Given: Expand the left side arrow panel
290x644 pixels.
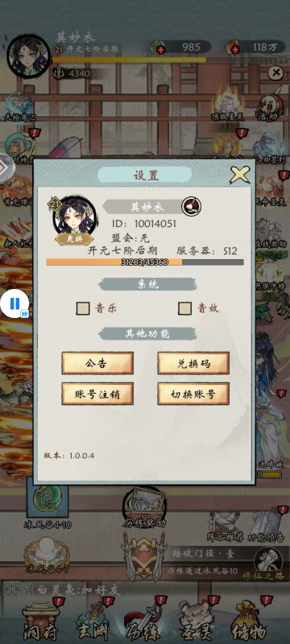Looking at the screenshot, I should [4, 167].
